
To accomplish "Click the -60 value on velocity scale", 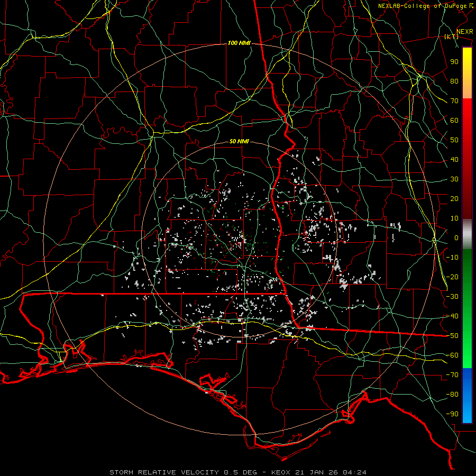I will [452, 355].
